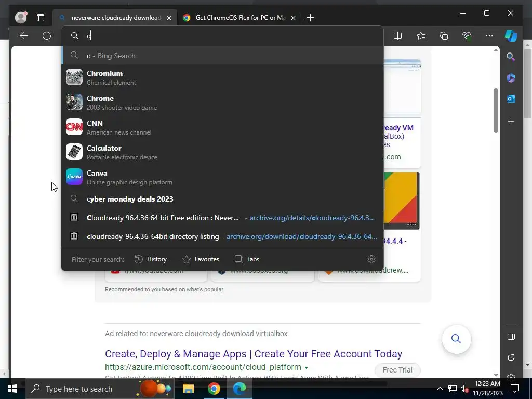532x399 pixels.
Task: Open the azure.microsoft.com ad URL dropdown arrow
Action: (x=307, y=367)
